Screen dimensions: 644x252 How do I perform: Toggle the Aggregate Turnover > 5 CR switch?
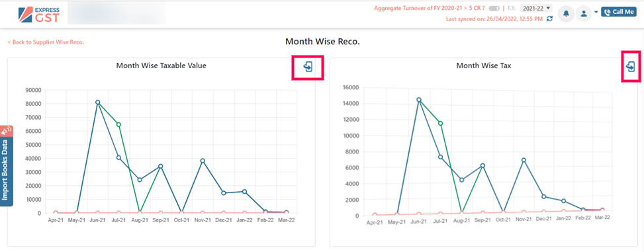[494, 8]
